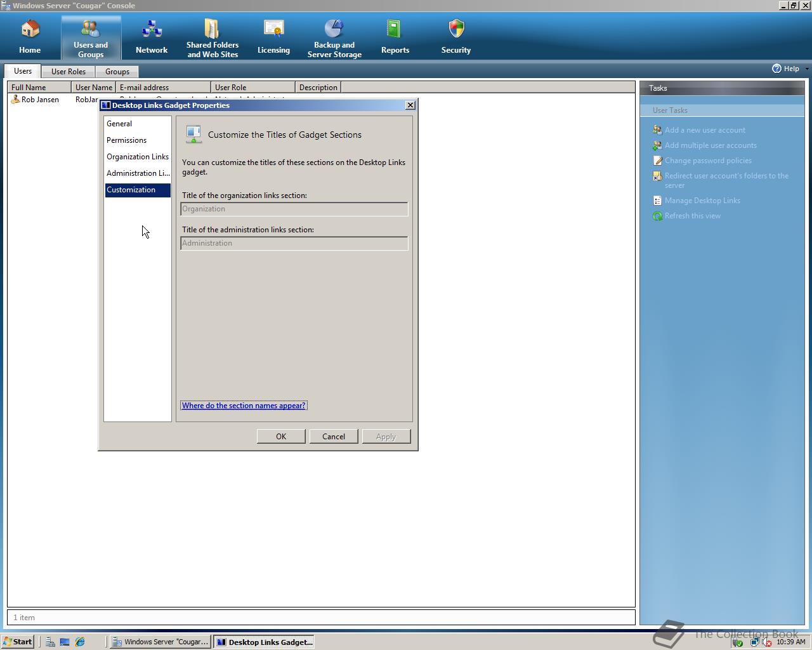The width and height of the screenshot is (812, 650).
Task: Click Manage Desktop Links task link
Action: pos(702,200)
